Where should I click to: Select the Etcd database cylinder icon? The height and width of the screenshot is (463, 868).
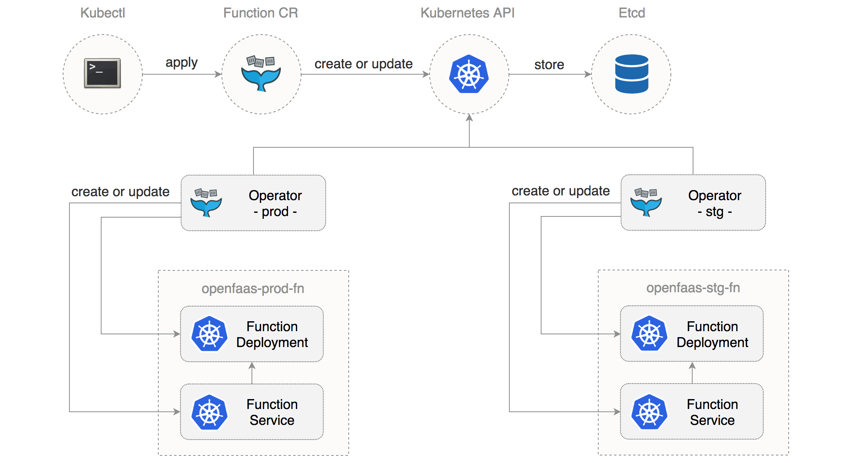coord(632,74)
